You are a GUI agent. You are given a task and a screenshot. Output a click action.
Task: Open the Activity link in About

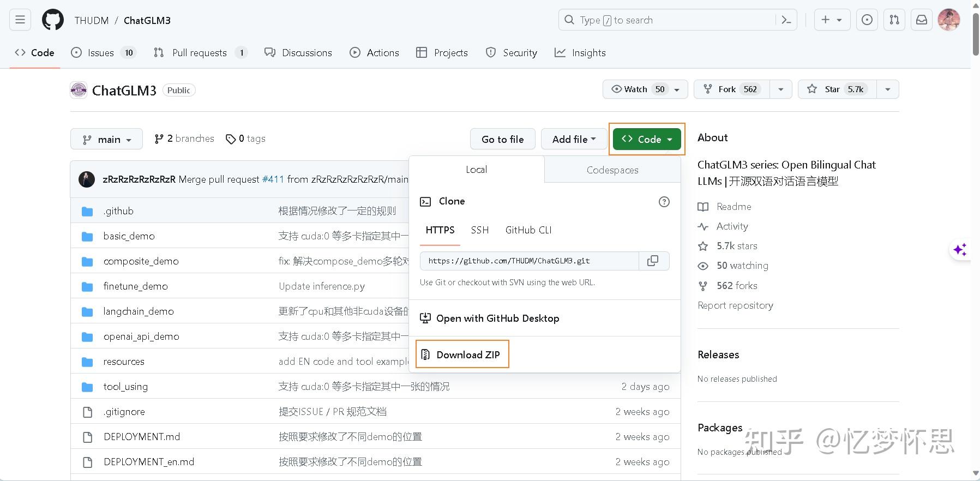point(723,226)
